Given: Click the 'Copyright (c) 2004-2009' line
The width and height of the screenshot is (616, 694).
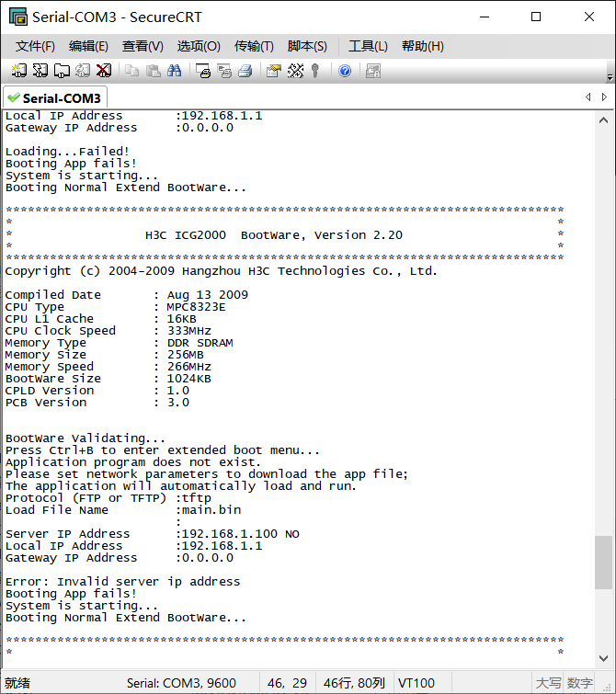Looking at the screenshot, I should [221, 271].
